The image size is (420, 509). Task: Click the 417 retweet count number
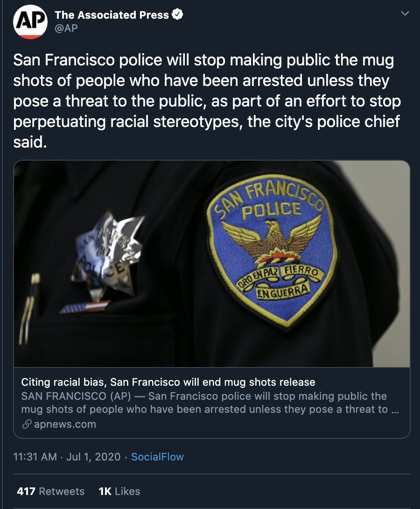tap(26, 491)
